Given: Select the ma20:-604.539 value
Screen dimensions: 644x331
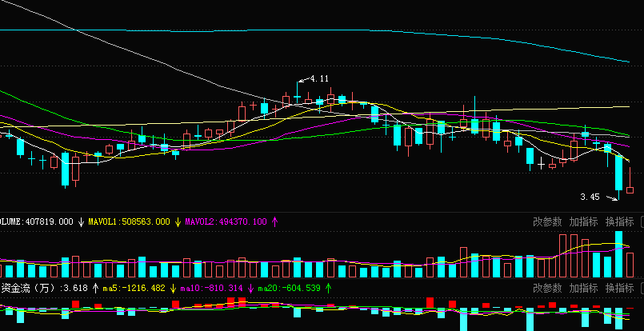Looking at the screenshot, I should 289,289.
